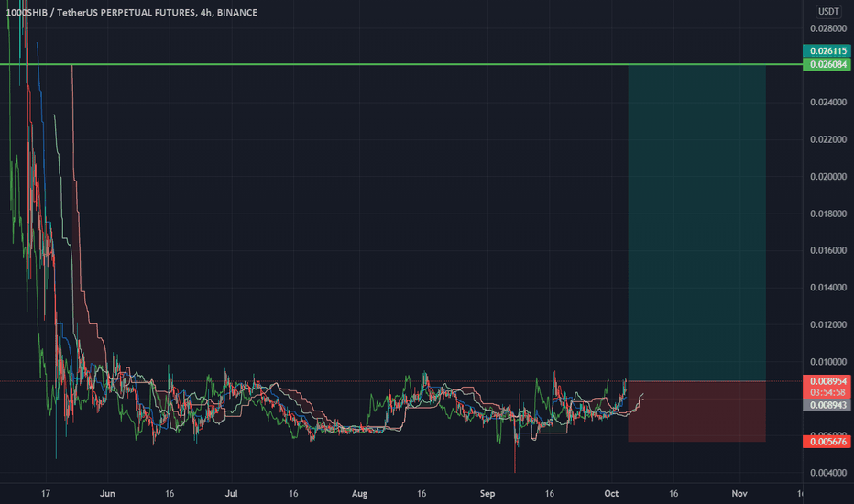
Task: Click the Nov date label on time axis
Action: click(739, 493)
